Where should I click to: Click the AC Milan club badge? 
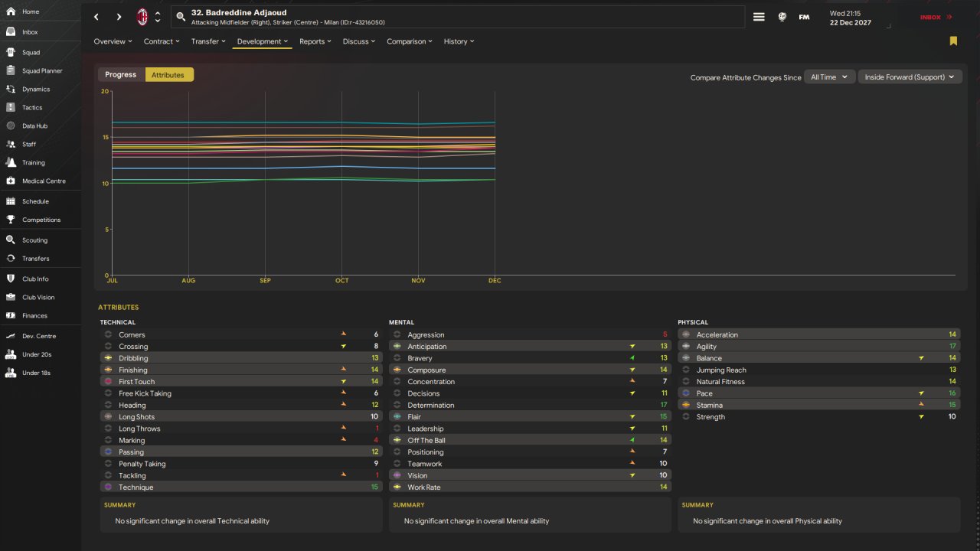pyautogui.click(x=142, y=17)
